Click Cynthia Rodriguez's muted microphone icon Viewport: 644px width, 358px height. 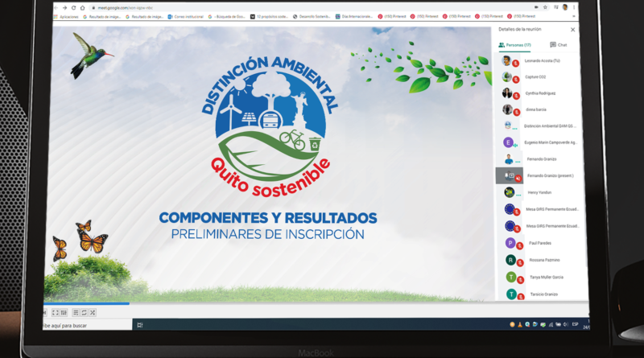pyautogui.click(x=516, y=96)
